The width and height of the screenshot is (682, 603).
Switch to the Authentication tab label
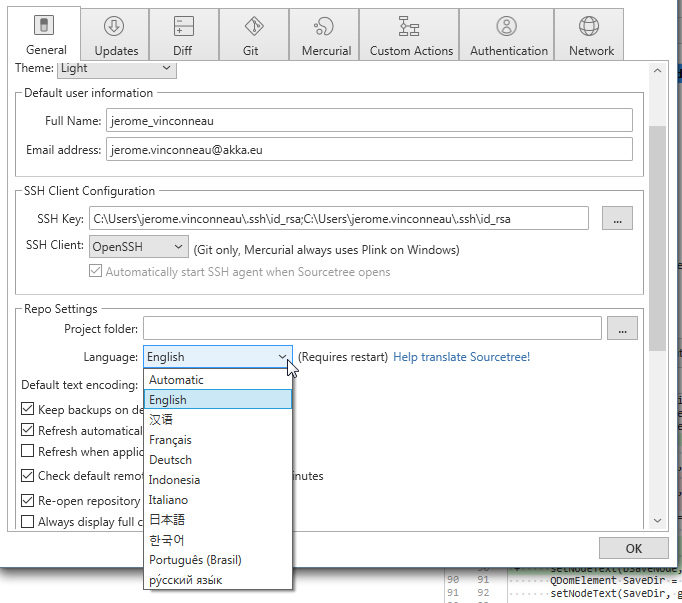click(509, 51)
